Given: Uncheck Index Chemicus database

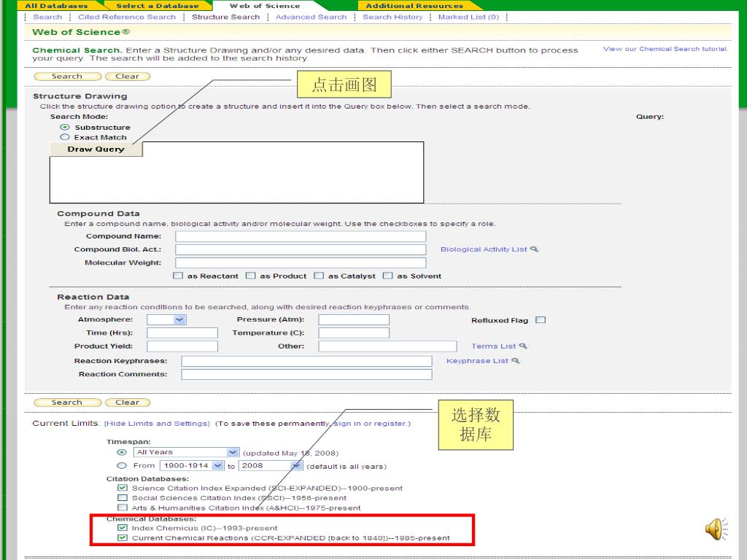Looking at the screenshot, I should (123, 528).
